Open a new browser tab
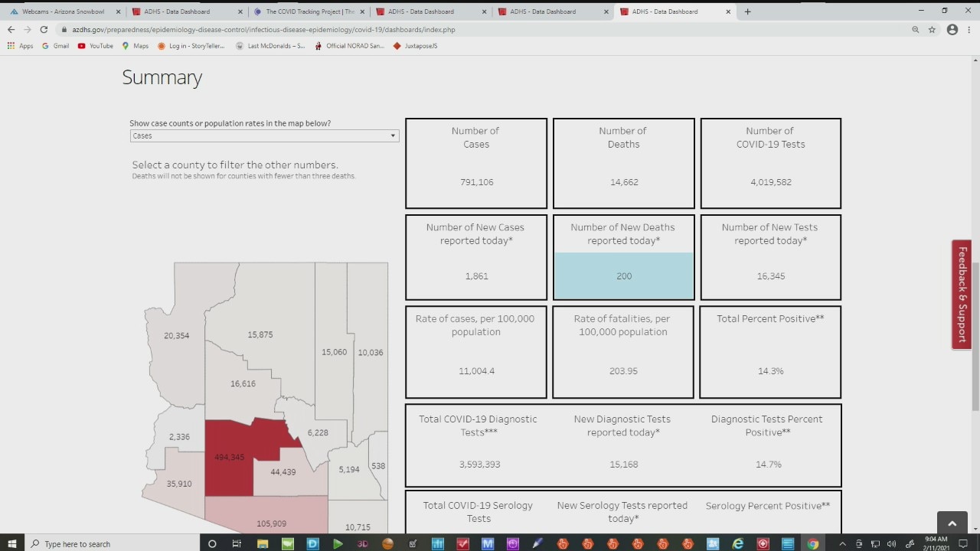980x551 pixels. pos(747,11)
